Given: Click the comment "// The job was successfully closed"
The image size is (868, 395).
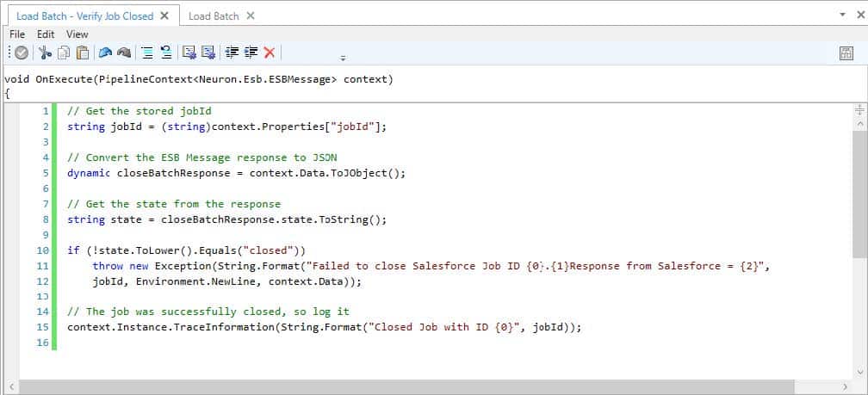Looking at the screenshot, I should [208, 312].
